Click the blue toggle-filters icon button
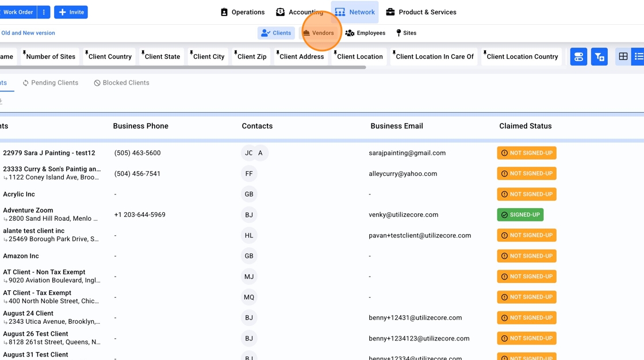 [x=578, y=56]
